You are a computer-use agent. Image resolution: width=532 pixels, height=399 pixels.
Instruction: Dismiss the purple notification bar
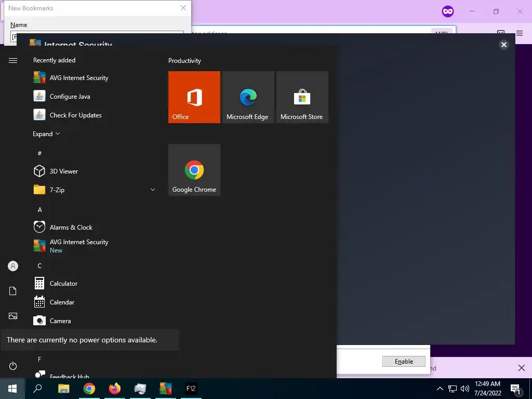(522, 368)
